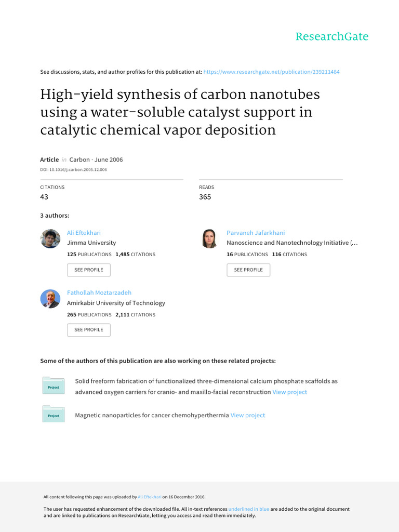
Task: Click See Profile under Parvaneh Jafarkhani
Action: point(248,270)
